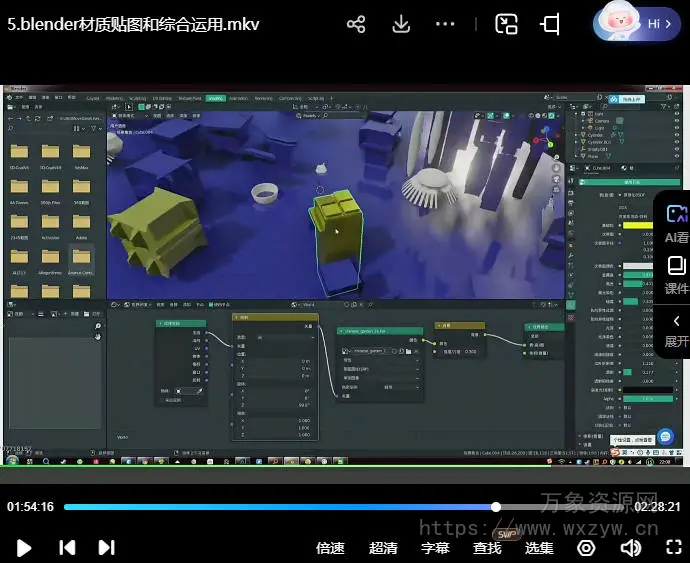This screenshot has width=690, height=563.
Task: Open the three-dot more options menu
Action: point(447,24)
